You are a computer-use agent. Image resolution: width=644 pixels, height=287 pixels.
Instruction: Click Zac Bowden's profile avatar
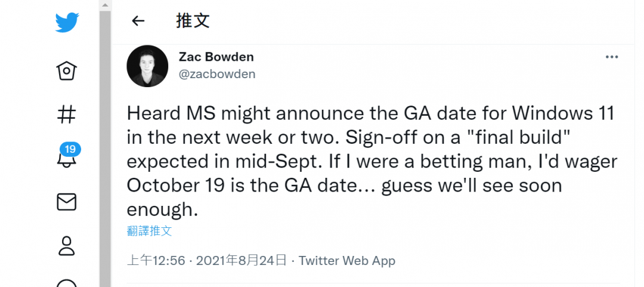pyautogui.click(x=147, y=66)
